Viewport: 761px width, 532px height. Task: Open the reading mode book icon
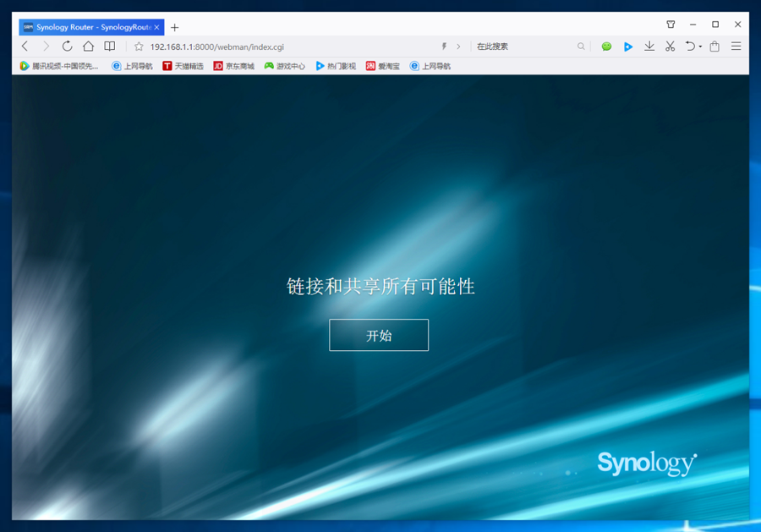coord(110,47)
